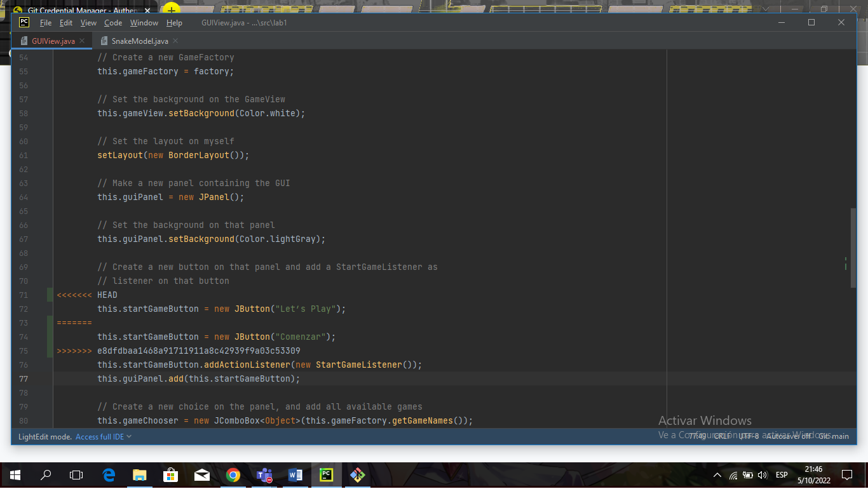Open the CRLF line separator selector
This screenshot has width=868, height=489.
pos(722,436)
